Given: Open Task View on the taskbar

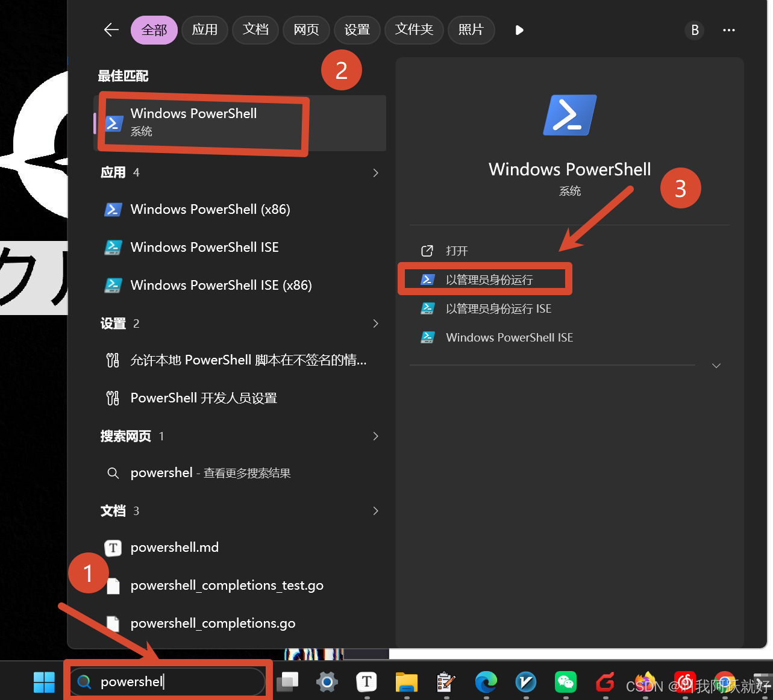Looking at the screenshot, I should [287, 682].
